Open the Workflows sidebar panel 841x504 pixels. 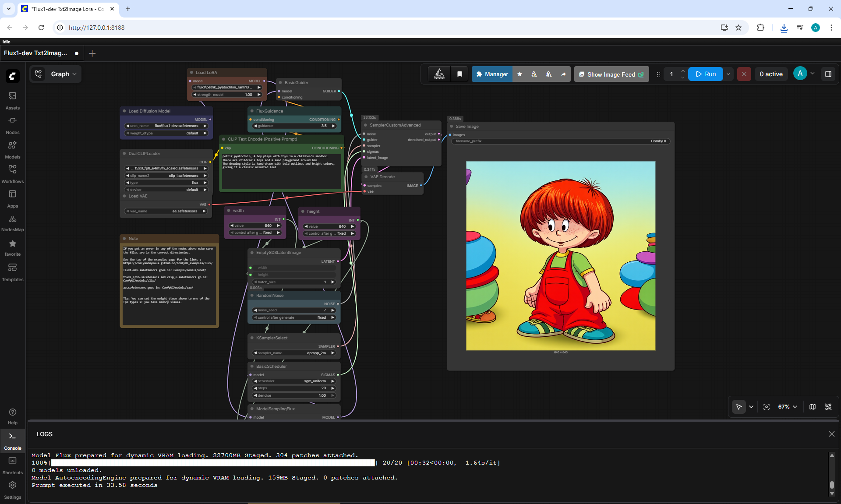pyautogui.click(x=12, y=174)
